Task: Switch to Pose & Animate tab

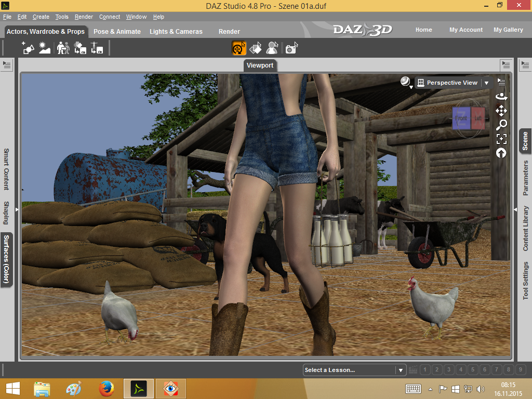Action: click(x=117, y=32)
